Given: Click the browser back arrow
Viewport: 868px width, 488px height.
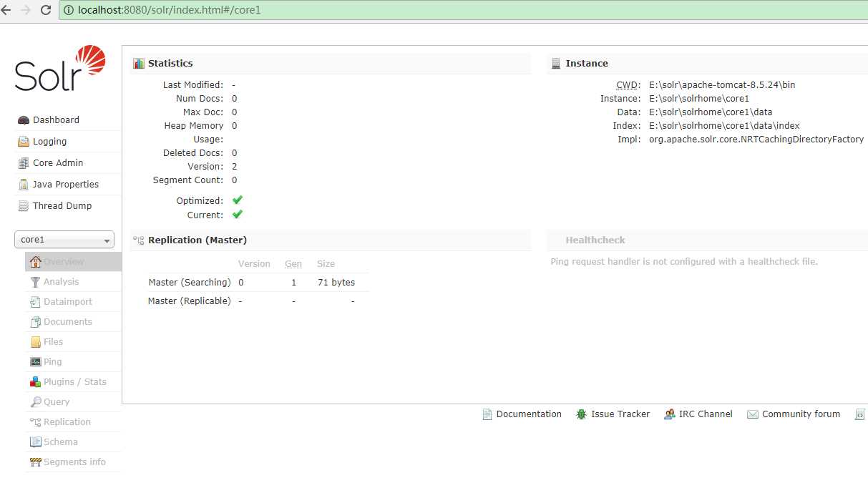Looking at the screenshot, I should point(6,10).
